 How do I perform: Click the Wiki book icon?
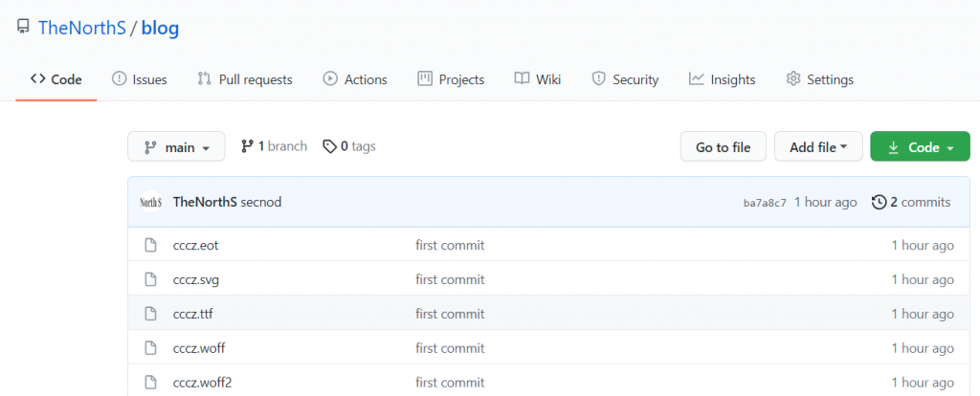point(522,78)
